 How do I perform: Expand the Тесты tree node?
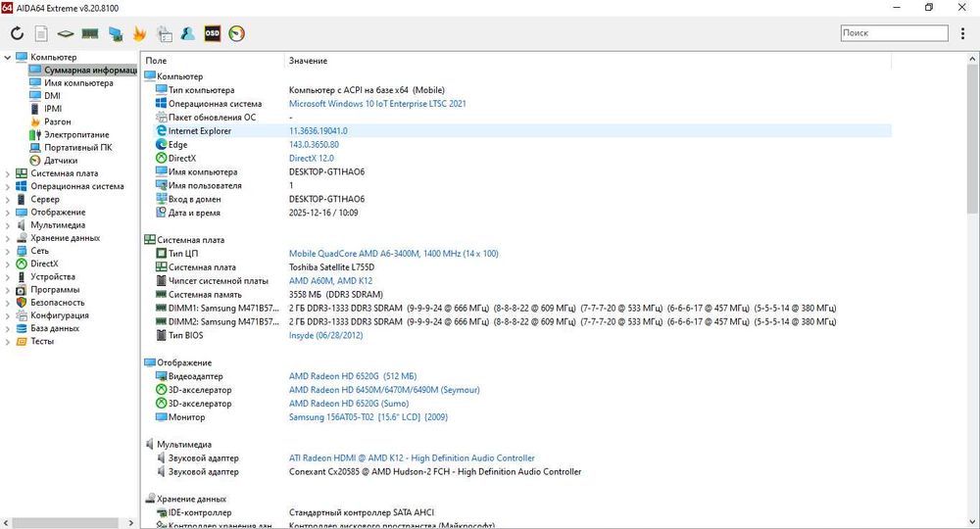coord(8,342)
